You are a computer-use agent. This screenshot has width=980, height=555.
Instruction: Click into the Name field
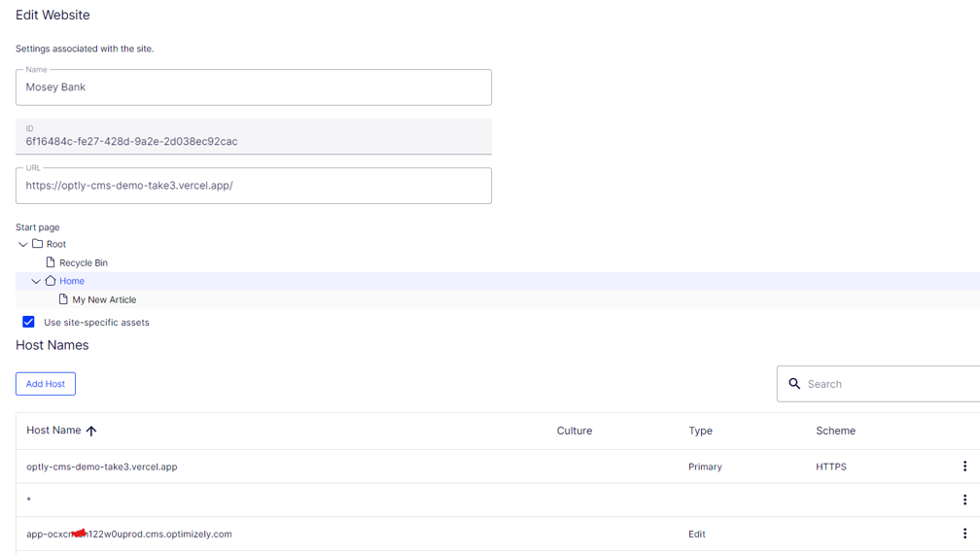click(x=253, y=87)
